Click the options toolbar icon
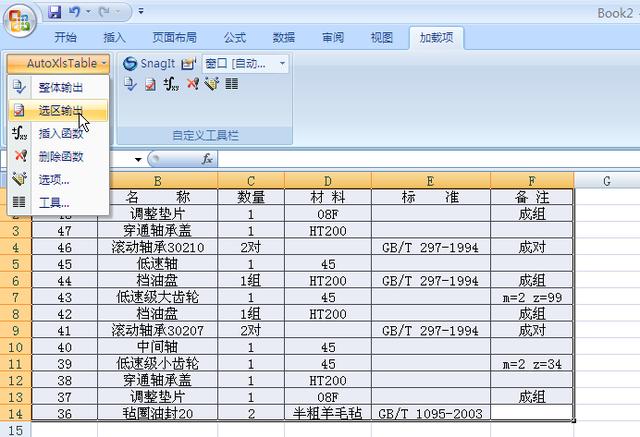The width and height of the screenshot is (640, 437). point(212,84)
